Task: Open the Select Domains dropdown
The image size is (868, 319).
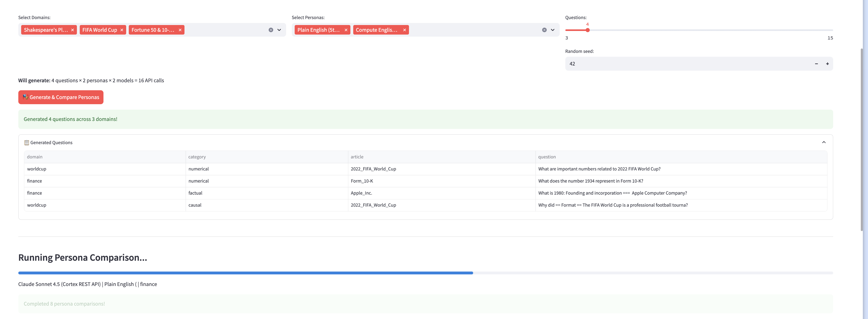Action: 279,30
